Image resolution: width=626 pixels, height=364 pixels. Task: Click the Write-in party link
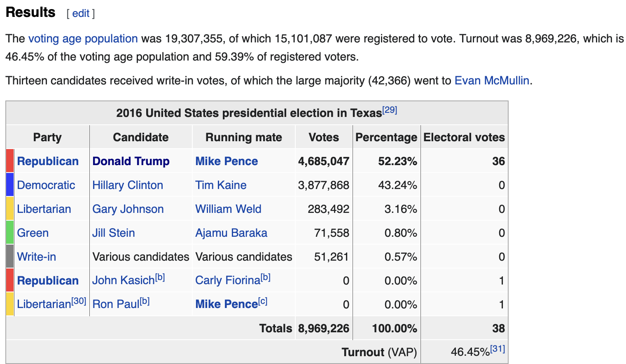36,257
